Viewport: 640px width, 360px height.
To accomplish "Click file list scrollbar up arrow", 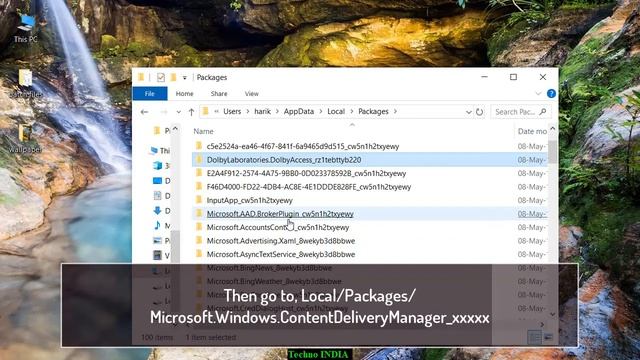I will click(552, 129).
